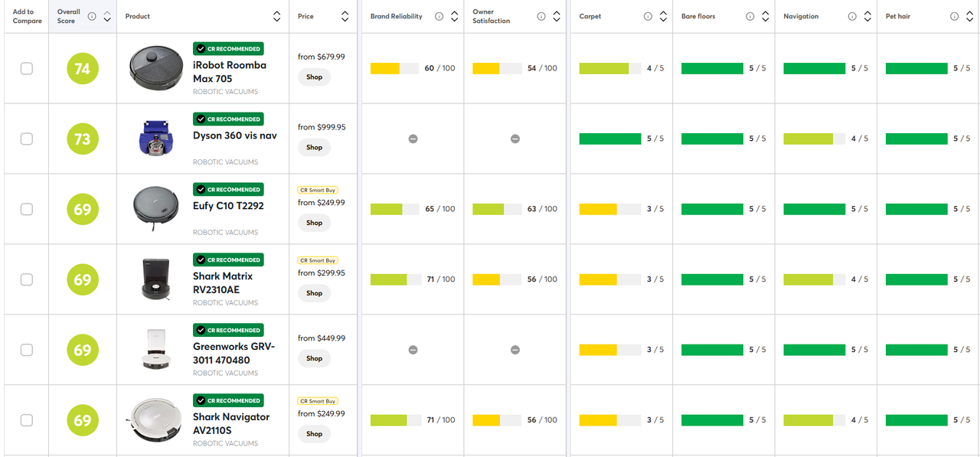The image size is (980, 457).
Task: Click Eufy C10 T2292 product thumbnail
Action: click(x=156, y=209)
